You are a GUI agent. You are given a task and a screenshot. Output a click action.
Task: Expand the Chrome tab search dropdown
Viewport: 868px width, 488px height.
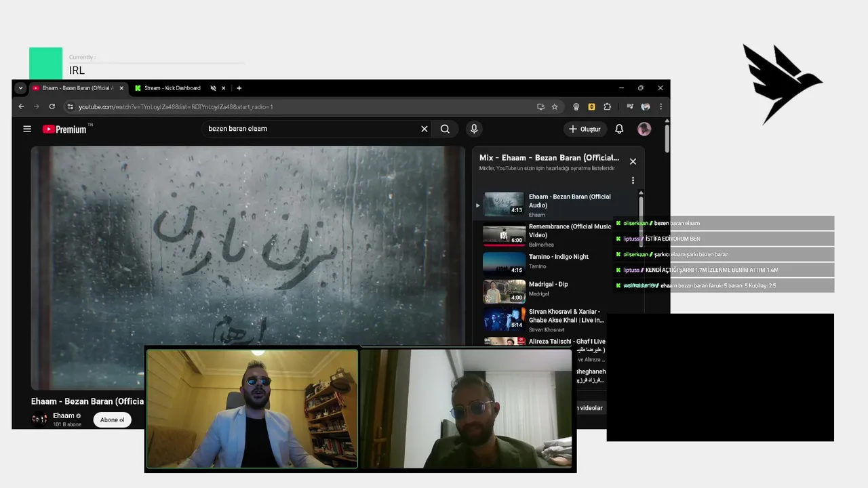[x=20, y=88]
